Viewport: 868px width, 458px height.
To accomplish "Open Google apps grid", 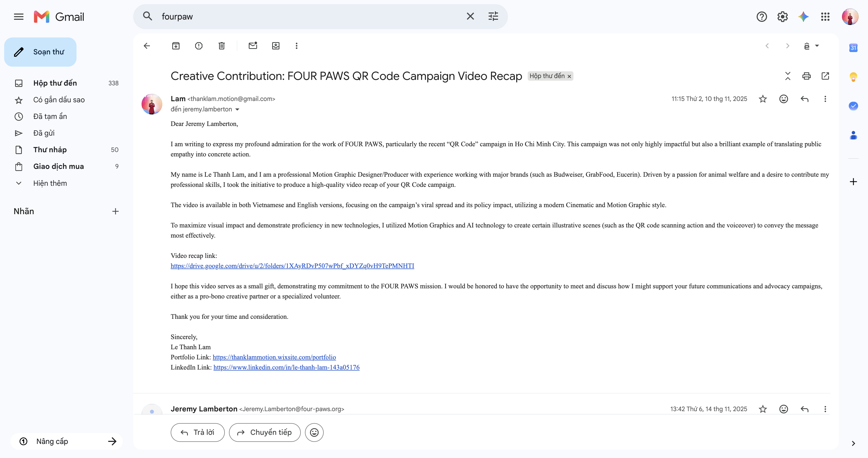I will (825, 16).
